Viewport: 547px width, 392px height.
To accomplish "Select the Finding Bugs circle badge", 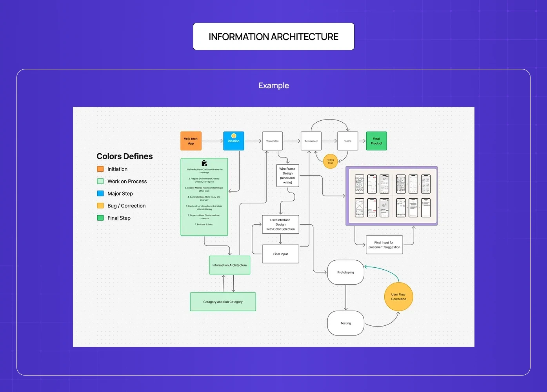I will [330, 161].
